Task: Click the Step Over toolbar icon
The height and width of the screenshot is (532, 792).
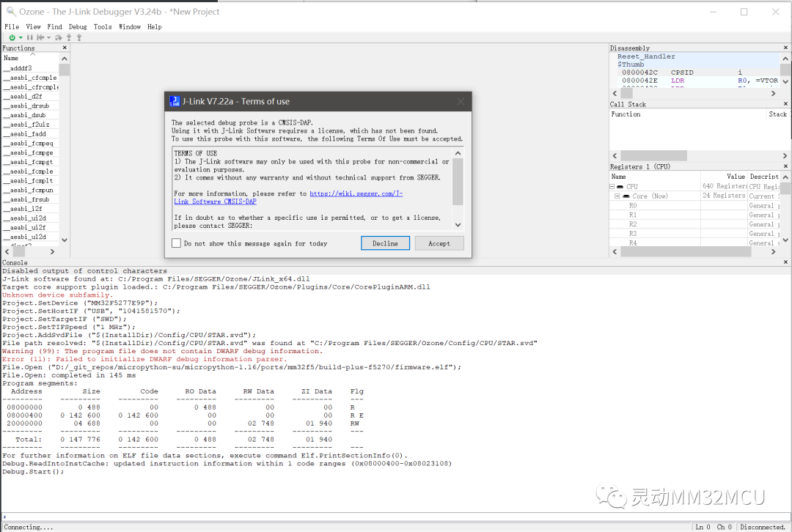Action: pos(59,37)
